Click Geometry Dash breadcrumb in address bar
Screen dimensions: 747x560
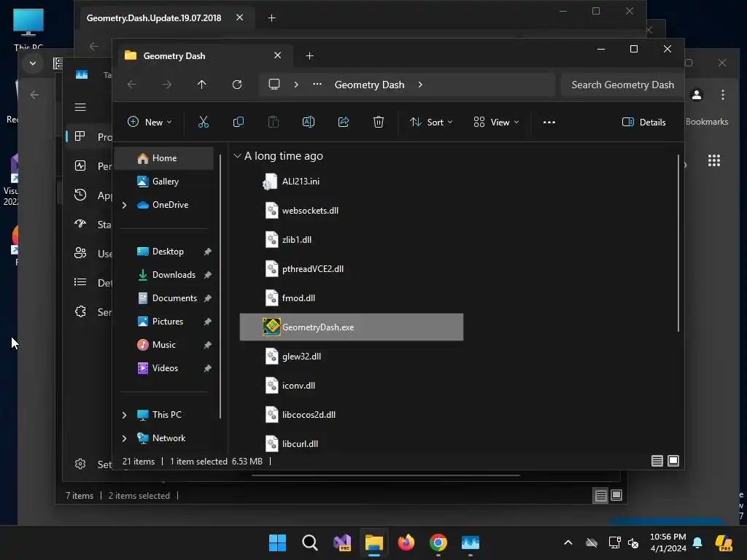point(369,85)
